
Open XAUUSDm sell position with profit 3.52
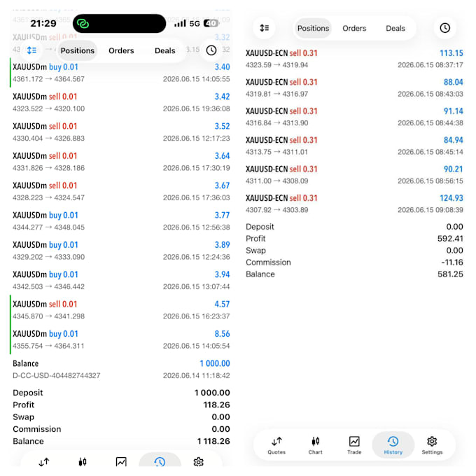pos(121,132)
